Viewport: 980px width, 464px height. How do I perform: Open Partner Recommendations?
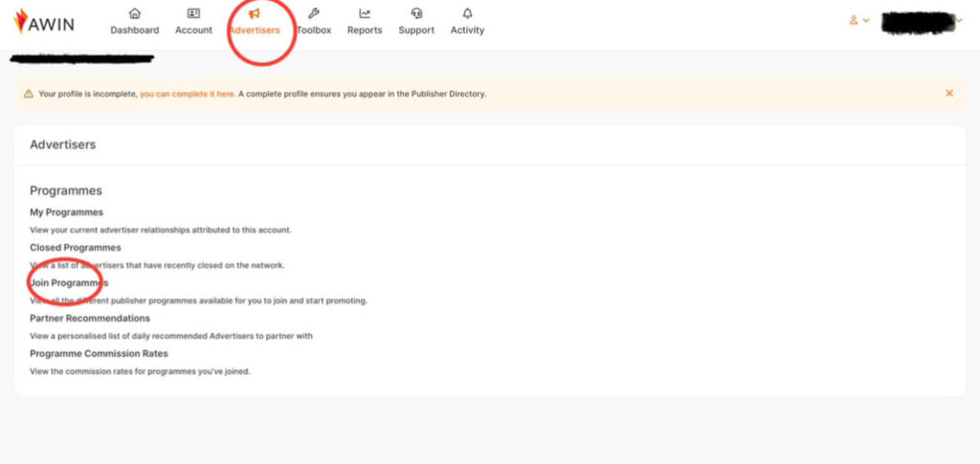coord(90,318)
